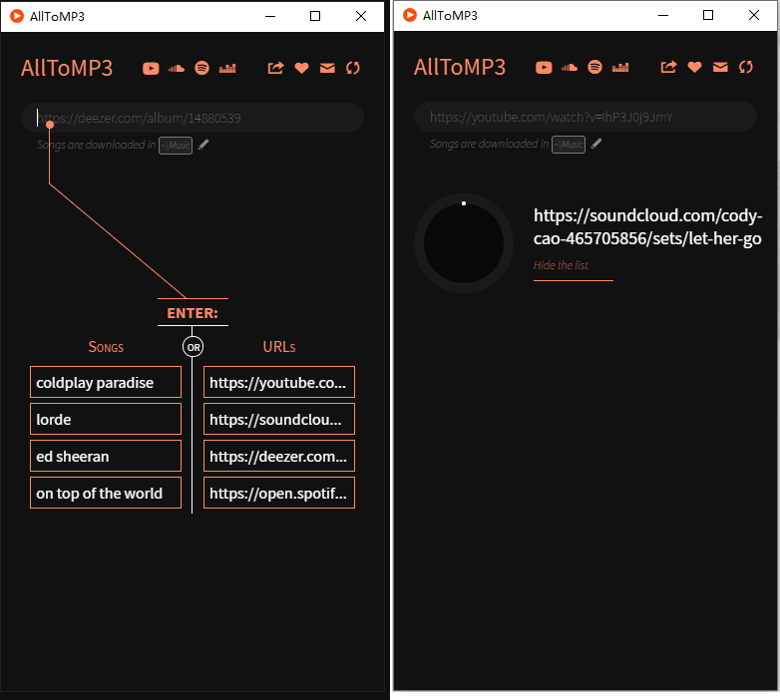Select the https://soundclou... URL example

pyautogui.click(x=279, y=419)
